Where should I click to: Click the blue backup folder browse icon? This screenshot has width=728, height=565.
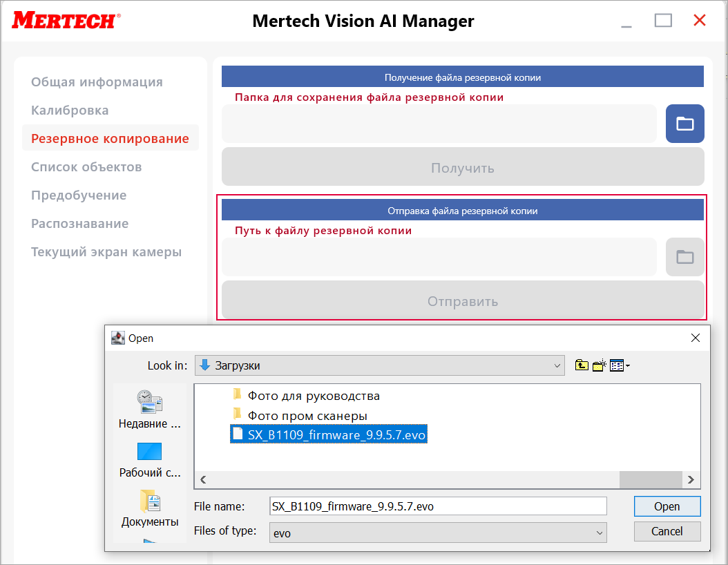684,124
